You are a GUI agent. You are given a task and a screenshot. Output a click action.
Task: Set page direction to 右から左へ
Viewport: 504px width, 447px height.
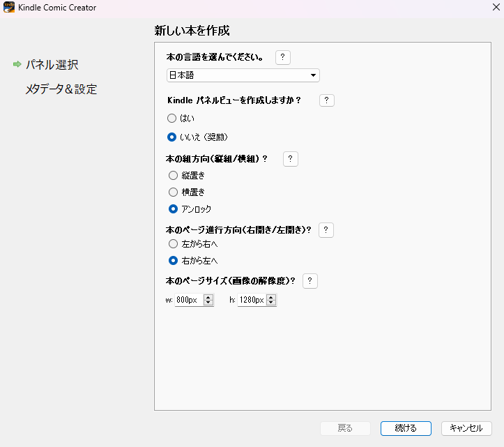tap(172, 261)
